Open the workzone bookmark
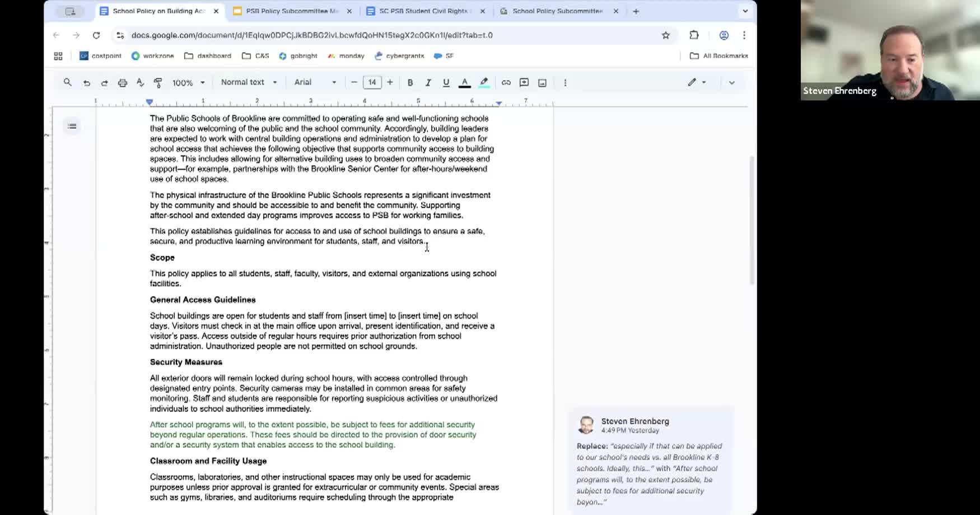Viewport: 980px width, 515px height. tap(152, 56)
